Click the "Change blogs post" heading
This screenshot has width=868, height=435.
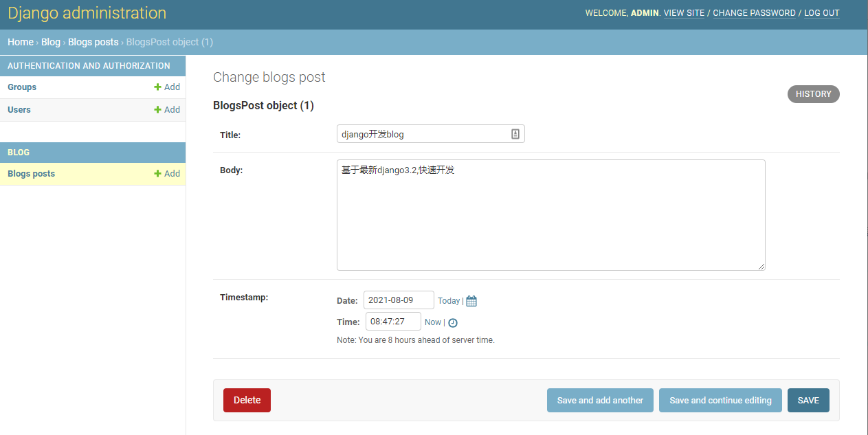[269, 77]
